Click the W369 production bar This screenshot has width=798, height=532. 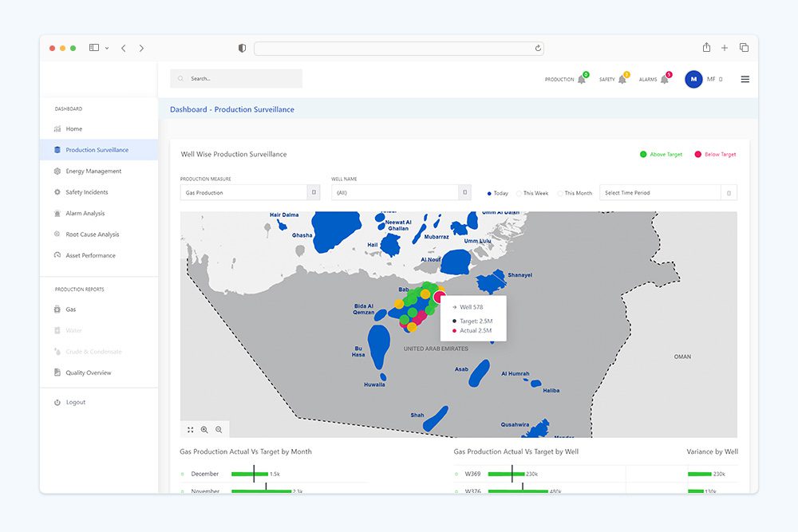point(506,474)
